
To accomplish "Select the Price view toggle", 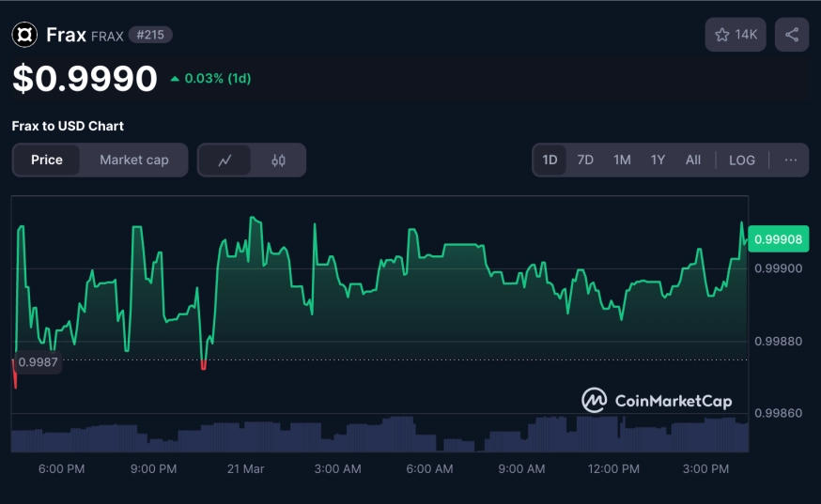I will pyautogui.click(x=47, y=160).
